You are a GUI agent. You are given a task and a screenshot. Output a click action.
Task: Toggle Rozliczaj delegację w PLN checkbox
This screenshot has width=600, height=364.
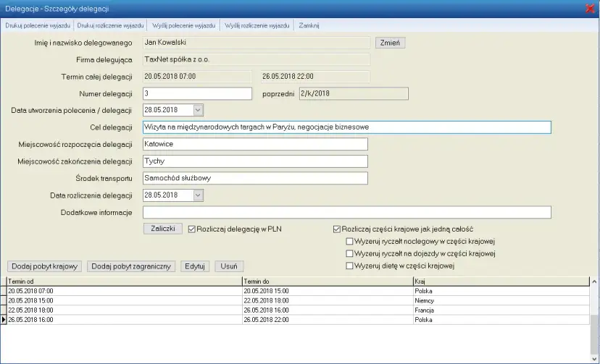tap(193, 229)
